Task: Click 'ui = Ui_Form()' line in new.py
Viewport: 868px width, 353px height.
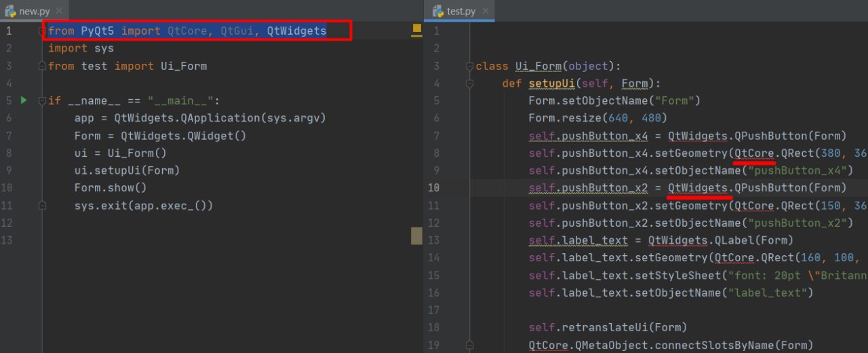Action: click(x=121, y=153)
